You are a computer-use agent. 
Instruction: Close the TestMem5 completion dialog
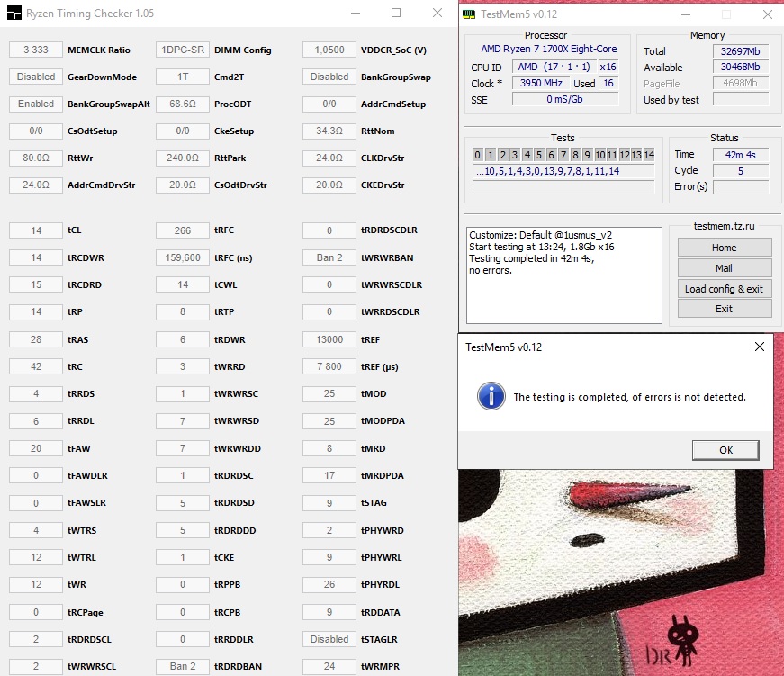759,347
